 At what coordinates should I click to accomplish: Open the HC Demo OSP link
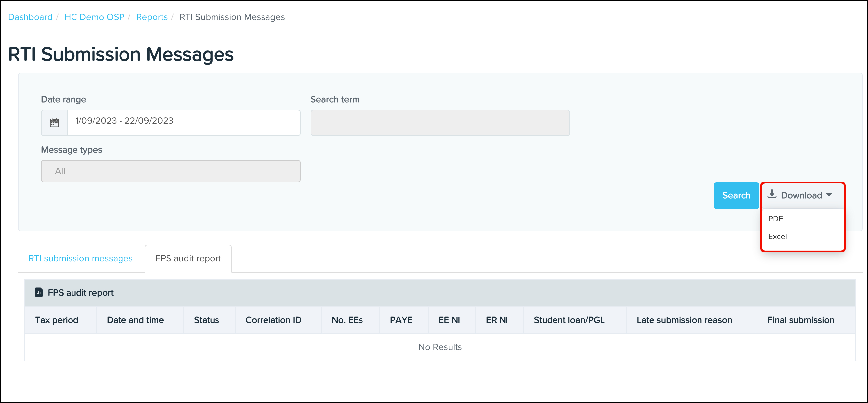pyautogui.click(x=94, y=17)
